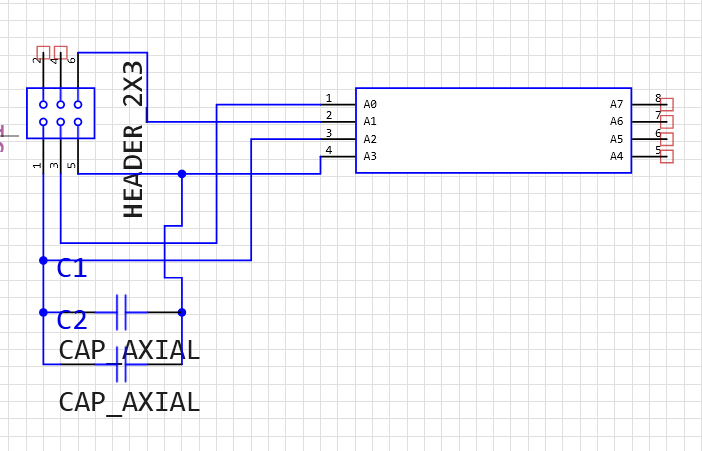Select pin number 3 beside A2
Image resolution: width=702 pixels, height=451 pixels.
[329, 133]
